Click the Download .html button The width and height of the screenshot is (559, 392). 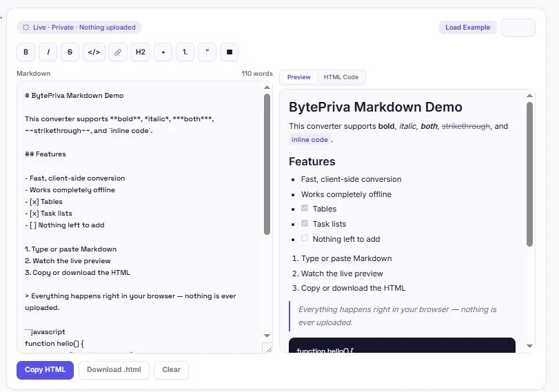[x=114, y=370]
